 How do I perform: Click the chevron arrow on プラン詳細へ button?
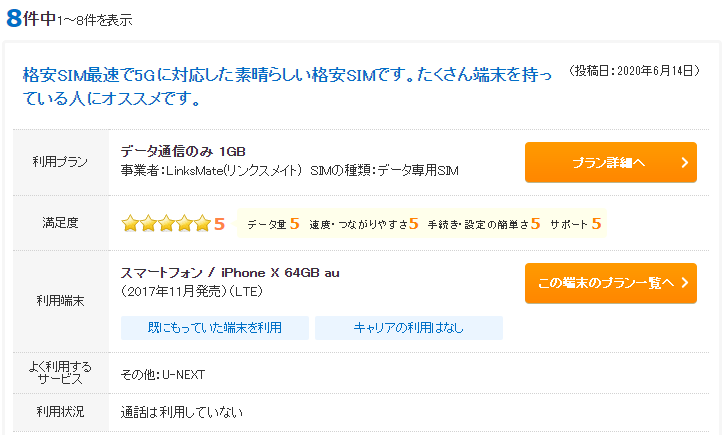(x=685, y=163)
